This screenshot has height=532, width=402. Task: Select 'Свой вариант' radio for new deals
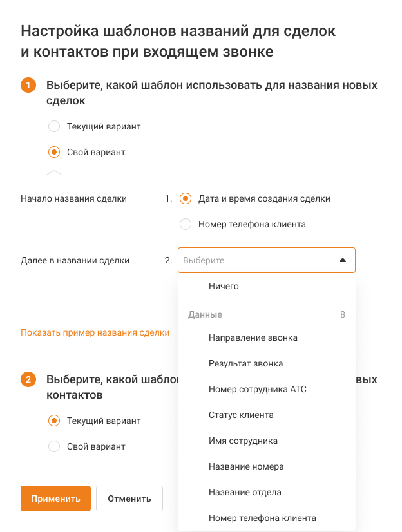point(55,153)
